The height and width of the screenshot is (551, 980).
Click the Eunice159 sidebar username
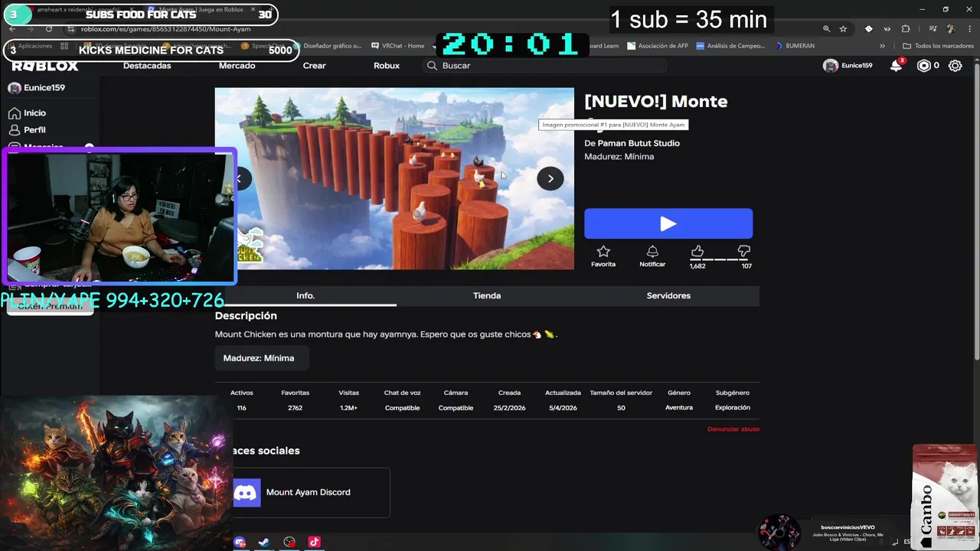click(44, 88)
